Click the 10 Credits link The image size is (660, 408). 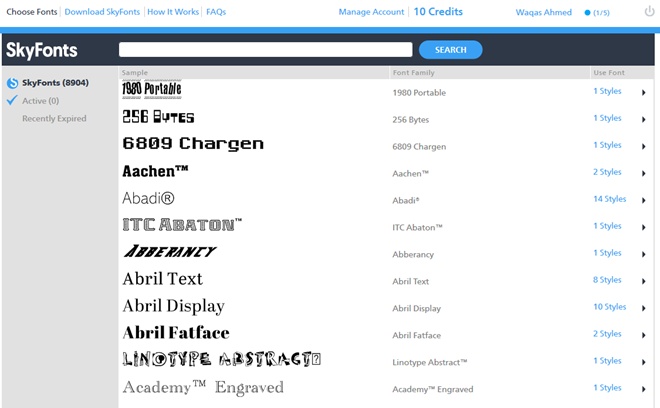click(438, 12)
